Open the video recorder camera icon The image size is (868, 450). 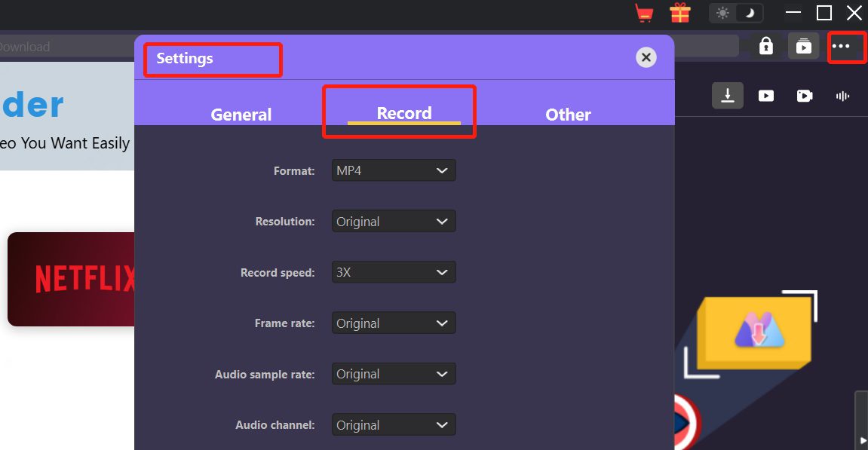(805, 96)
